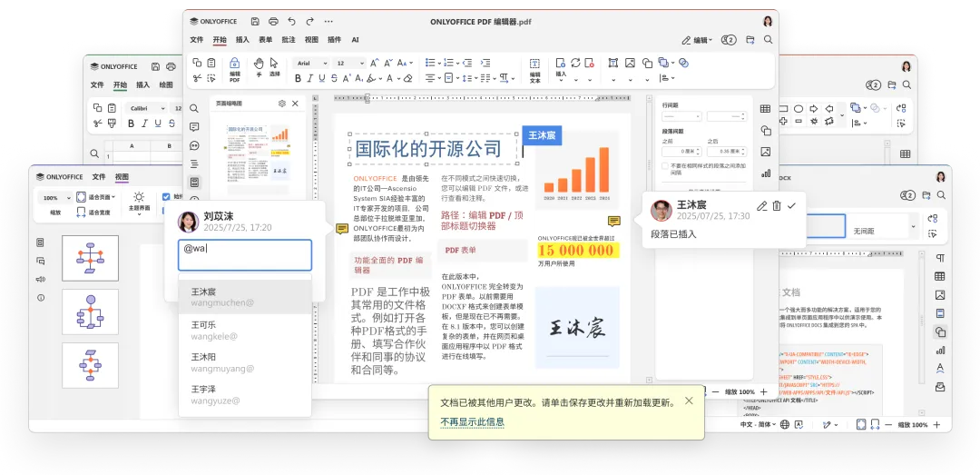Open the spell check globe icon in DOCX status bar
The image size is (980, 475).
(784, 424)
